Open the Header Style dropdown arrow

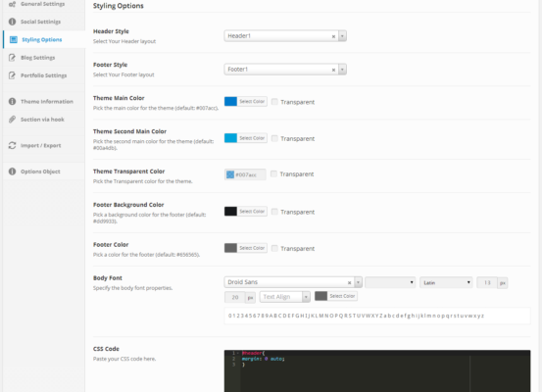(342, 36)
